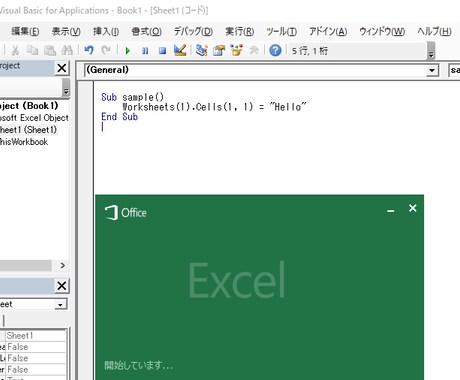Click the Sheet1 name property value

pos(36,336)
